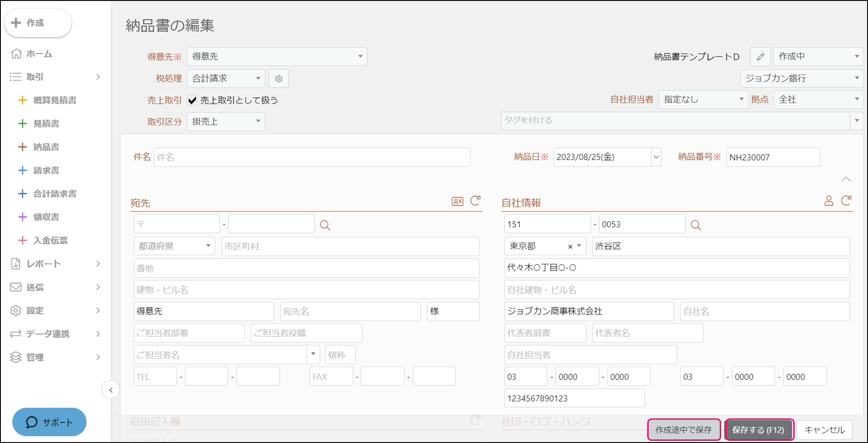Click the company postal code search icon
Viewport: 868px width, 443px height.
[695, 225]
